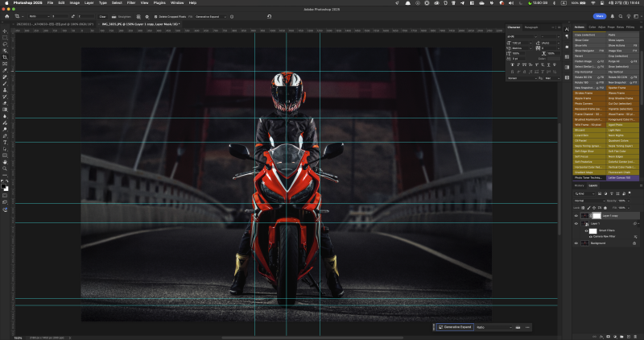Select the Crop tool in the toolbar
The height and width of the screenshot is (340, 644).
[5, 57]
